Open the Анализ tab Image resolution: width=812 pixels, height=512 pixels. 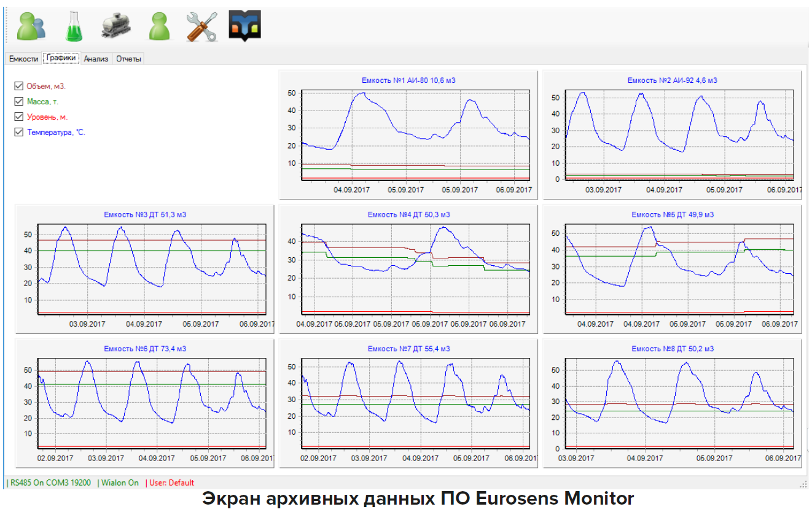pyautogui.click(x=96, y=58)
